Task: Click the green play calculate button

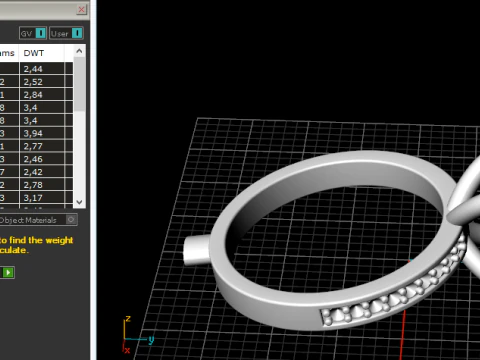Action: 8,273
